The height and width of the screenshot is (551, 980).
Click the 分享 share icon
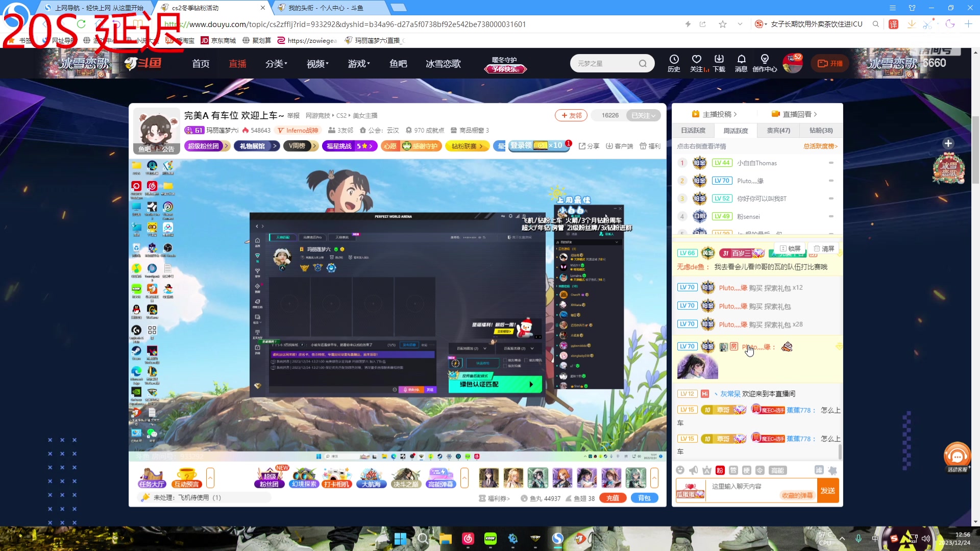click(589, 146)
